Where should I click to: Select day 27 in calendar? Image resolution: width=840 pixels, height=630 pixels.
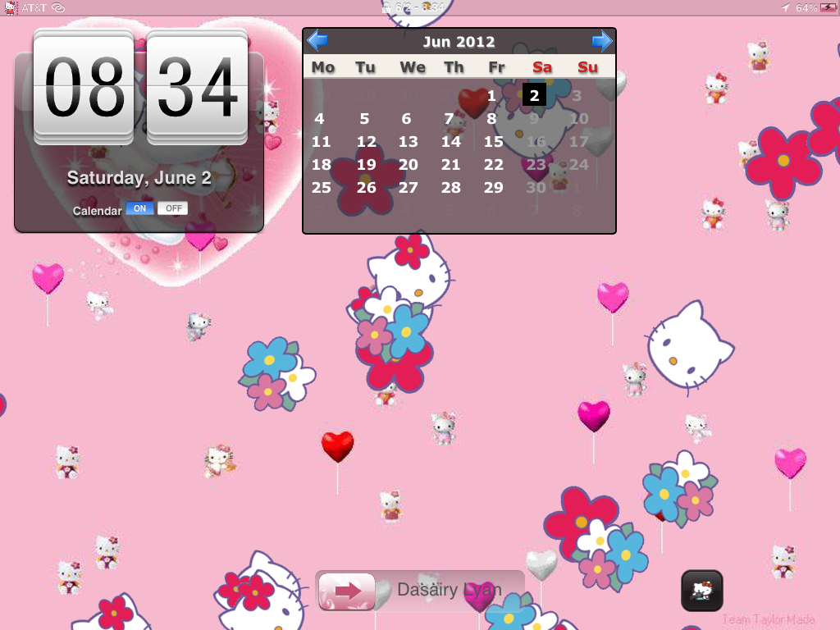[409, 188]
